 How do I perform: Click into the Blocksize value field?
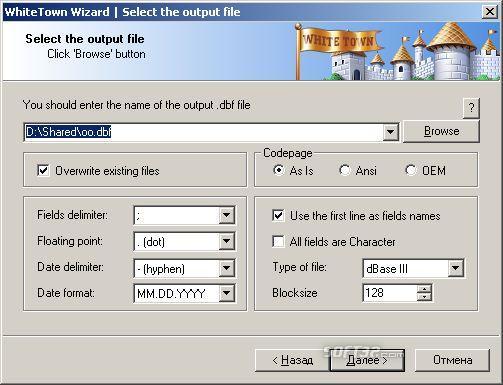point(390,293)
